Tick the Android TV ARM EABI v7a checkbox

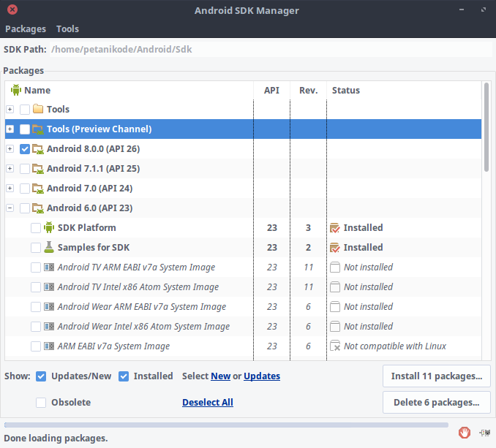click(36, 267)
